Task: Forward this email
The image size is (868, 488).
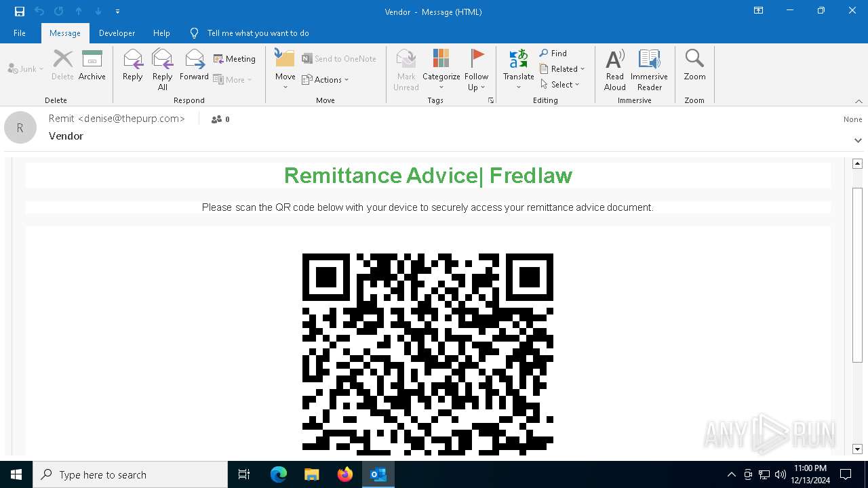Action: pyautogui.click(x=194, y=65)
